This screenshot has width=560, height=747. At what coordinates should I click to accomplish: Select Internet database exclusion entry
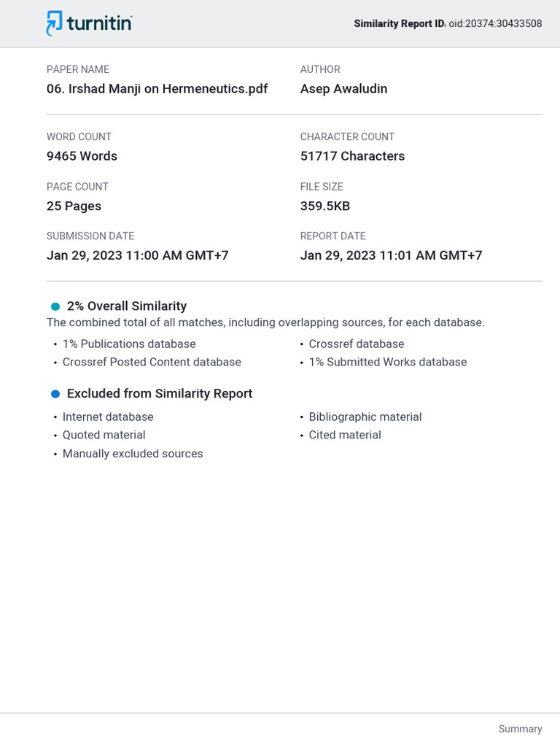click(x=108, y=417)
